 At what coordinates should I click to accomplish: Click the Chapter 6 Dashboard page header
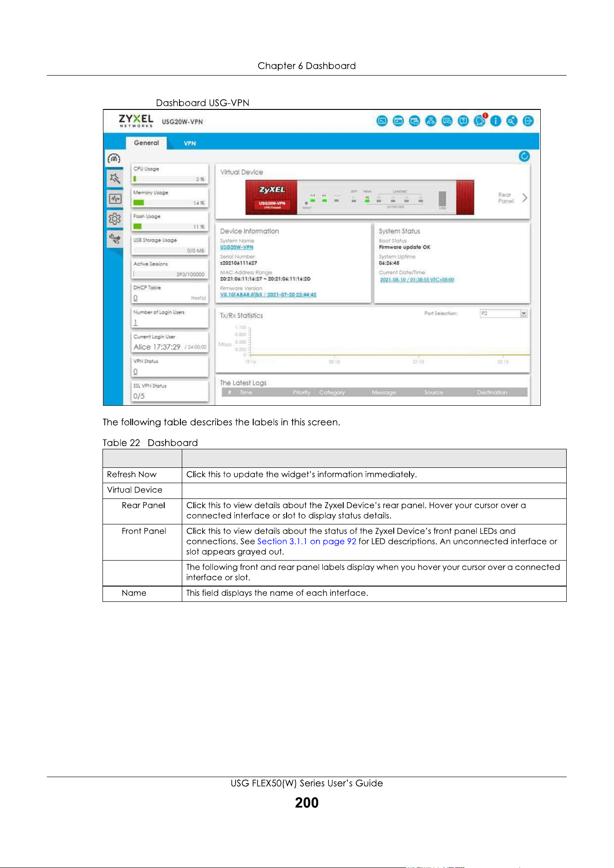click(x=307, y=66)
